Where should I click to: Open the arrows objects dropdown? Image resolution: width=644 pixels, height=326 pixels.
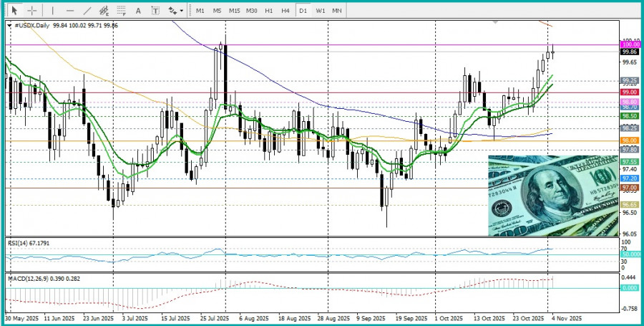[175, 11]
